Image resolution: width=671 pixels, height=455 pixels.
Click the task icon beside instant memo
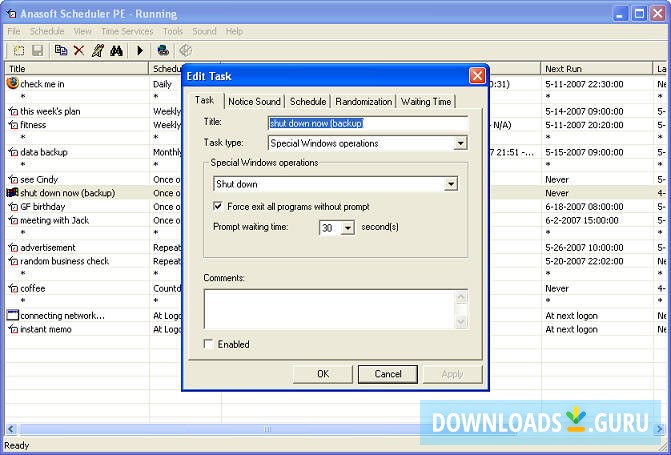pyautogui.click(x=13, y=330)
